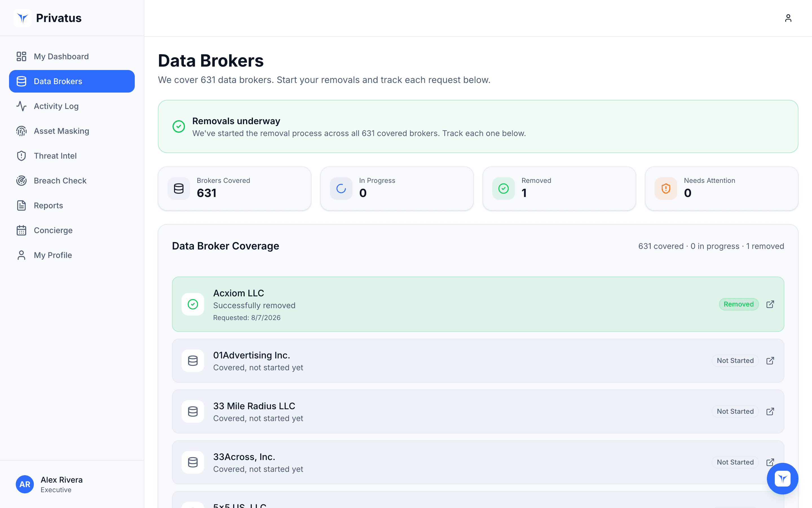This screenshot has height=508, width=812.
Task: Click the AR user avatar
Action: [25, 485]
